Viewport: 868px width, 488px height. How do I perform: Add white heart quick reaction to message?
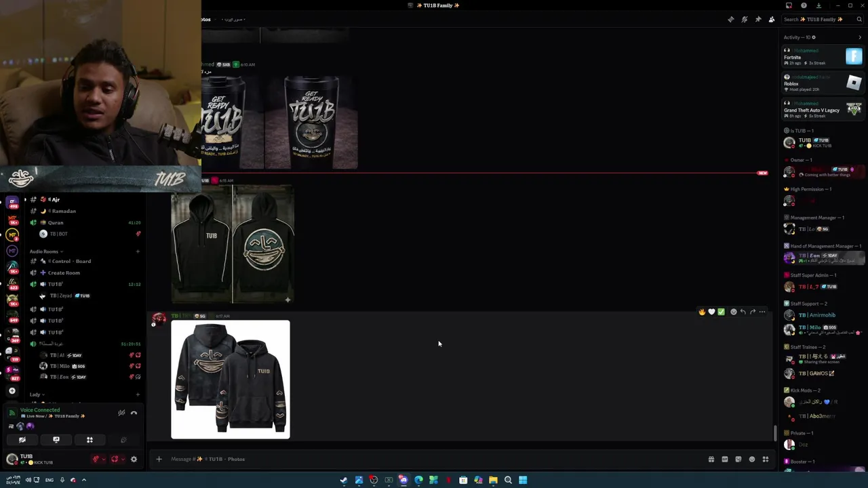711,312
